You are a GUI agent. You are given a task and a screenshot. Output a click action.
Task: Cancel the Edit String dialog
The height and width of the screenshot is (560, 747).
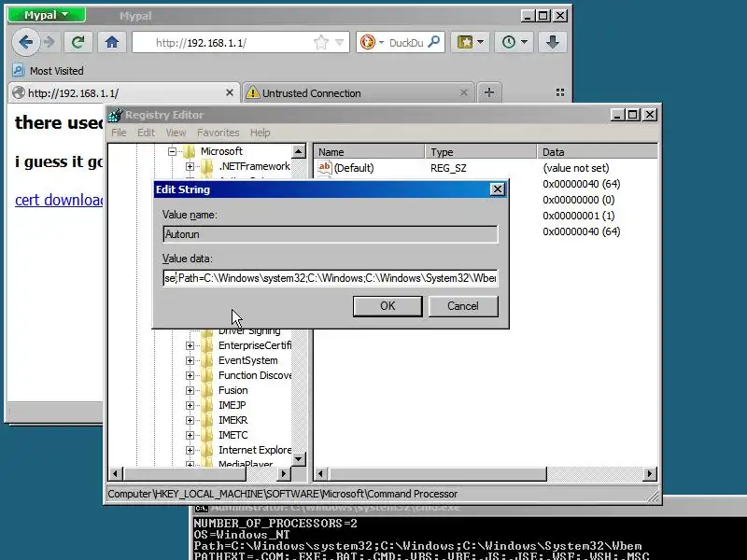tap(463, 306)
